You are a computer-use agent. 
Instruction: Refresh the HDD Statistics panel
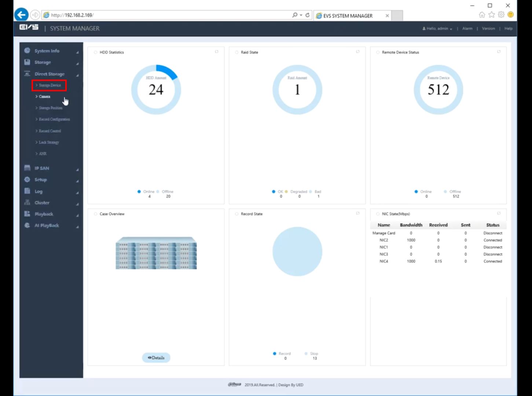point(217,52)
